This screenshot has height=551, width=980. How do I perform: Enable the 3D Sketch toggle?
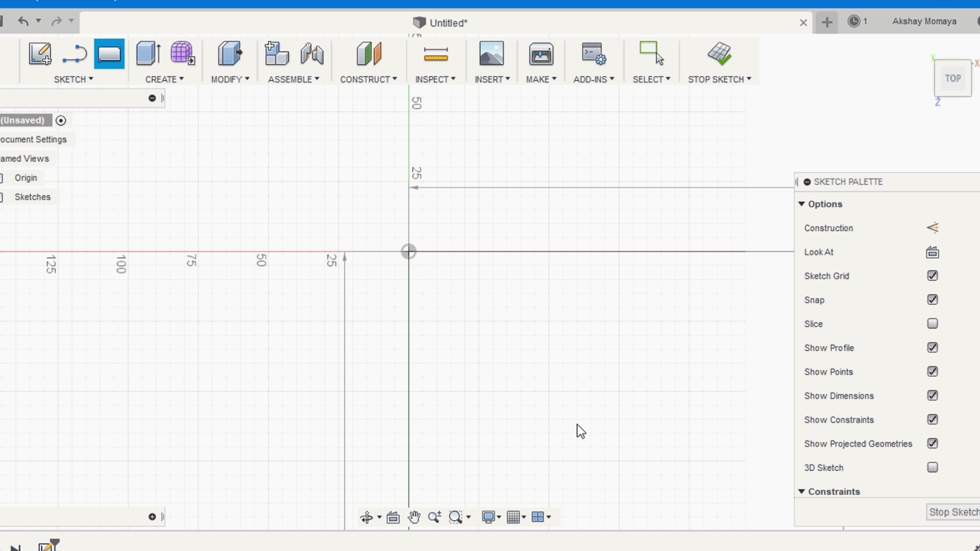point(932,467)
